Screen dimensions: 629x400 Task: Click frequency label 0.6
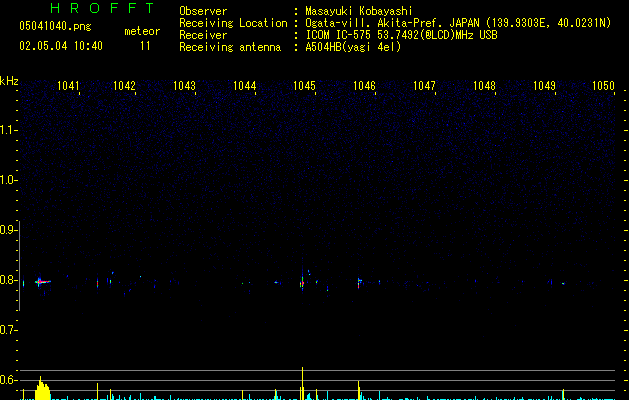click(8, 380)
